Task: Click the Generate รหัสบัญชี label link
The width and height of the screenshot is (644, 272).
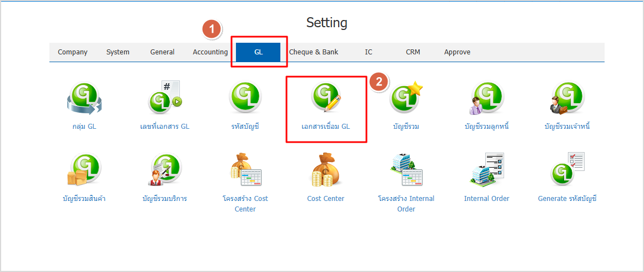Action: point(567,199)
